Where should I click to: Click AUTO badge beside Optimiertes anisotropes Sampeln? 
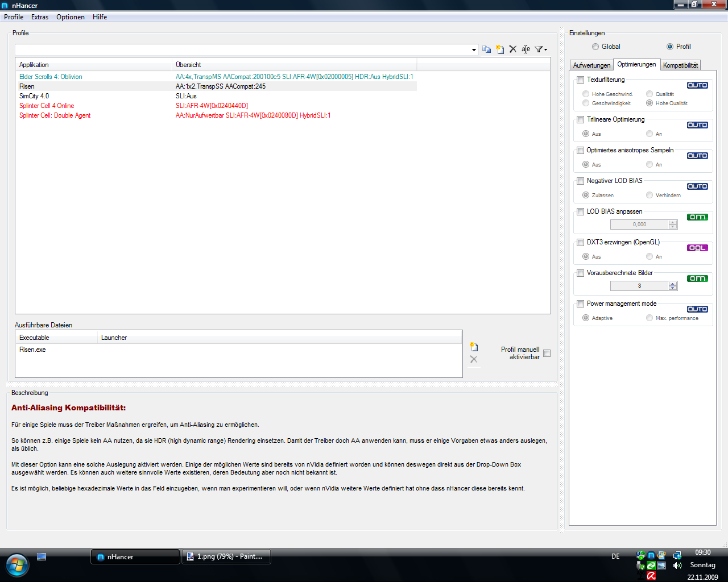click(x=697, y=156)
